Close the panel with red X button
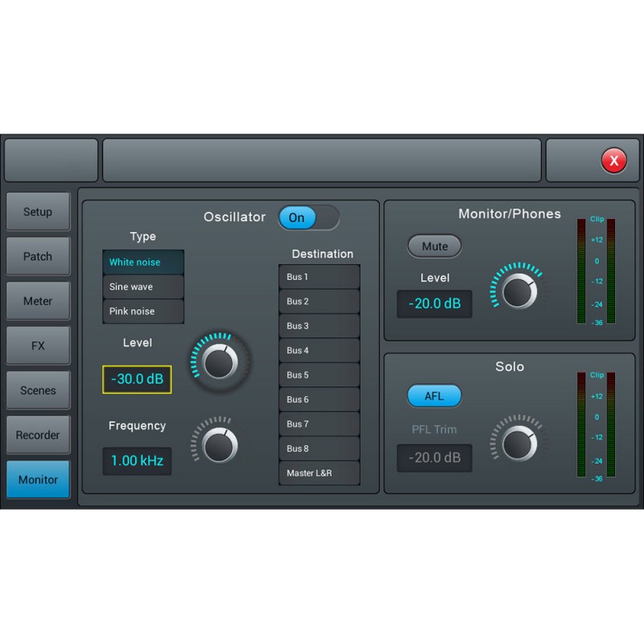This screenshot has width=644, height=644. 613,161
